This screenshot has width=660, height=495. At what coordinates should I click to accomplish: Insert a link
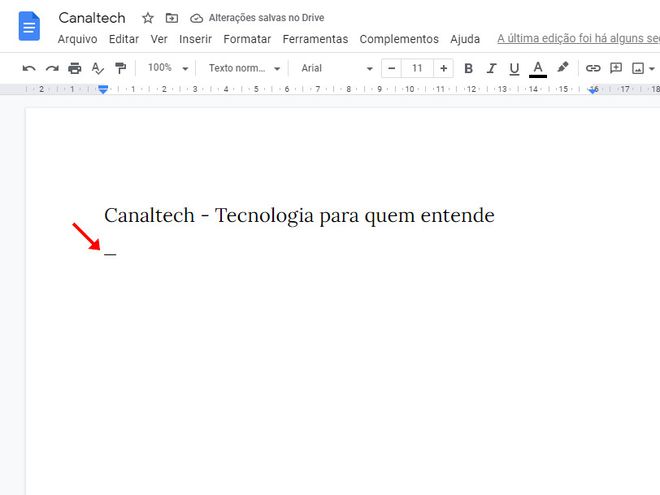point(593,68)
